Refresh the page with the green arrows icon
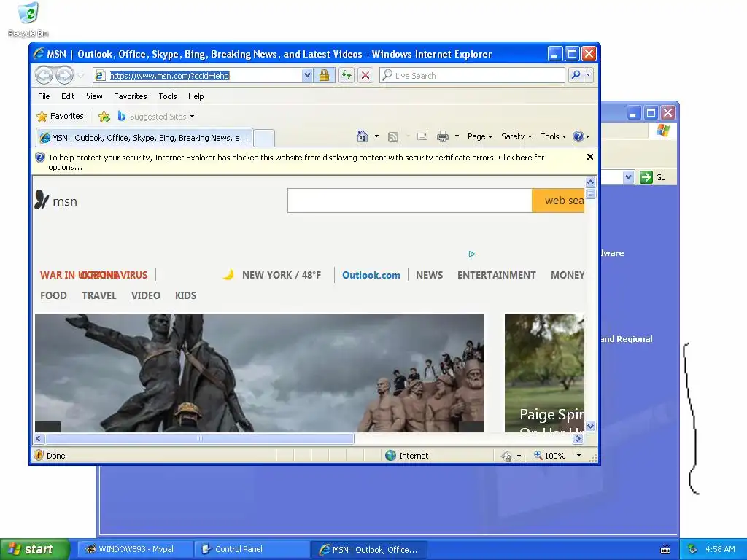The height and width of the screenshot is (560, 747). 347,75
